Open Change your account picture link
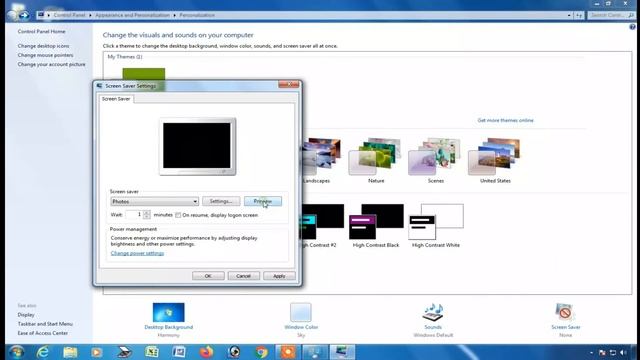Viewport: 640px width, 360px height. 51,64
